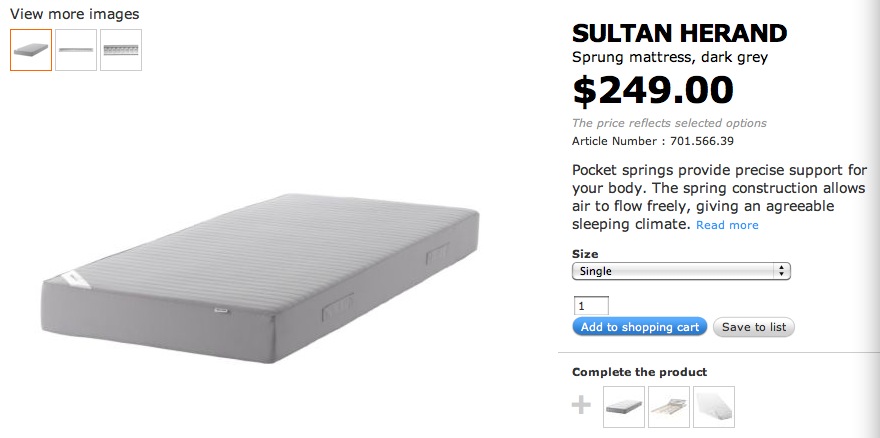Open the white mattress protector item

click(x=714, y=406)
